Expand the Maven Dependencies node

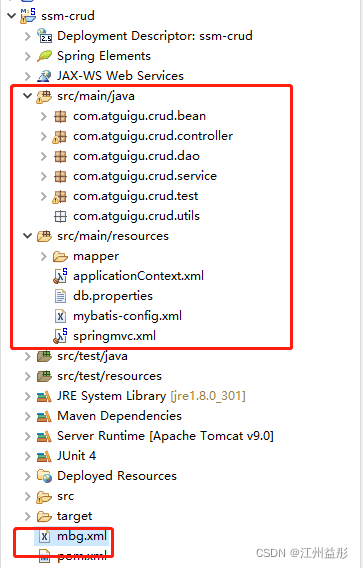tap(28, 416)
